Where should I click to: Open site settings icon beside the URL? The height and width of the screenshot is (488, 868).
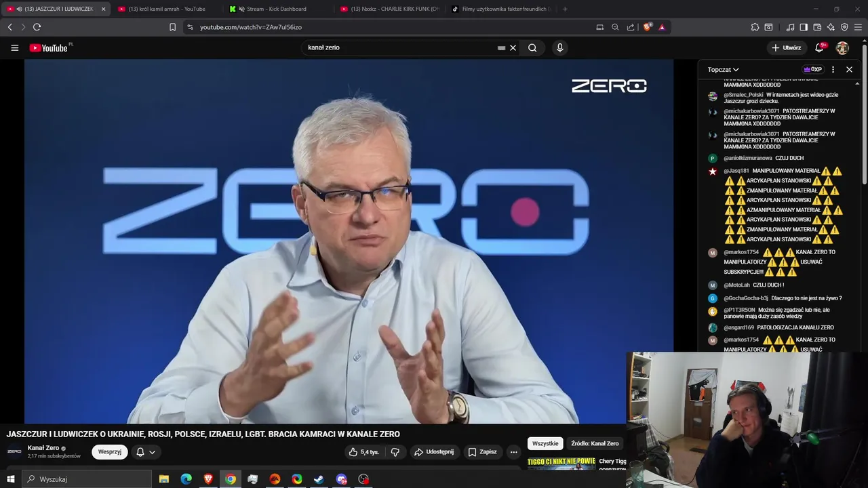click(190, 27)
